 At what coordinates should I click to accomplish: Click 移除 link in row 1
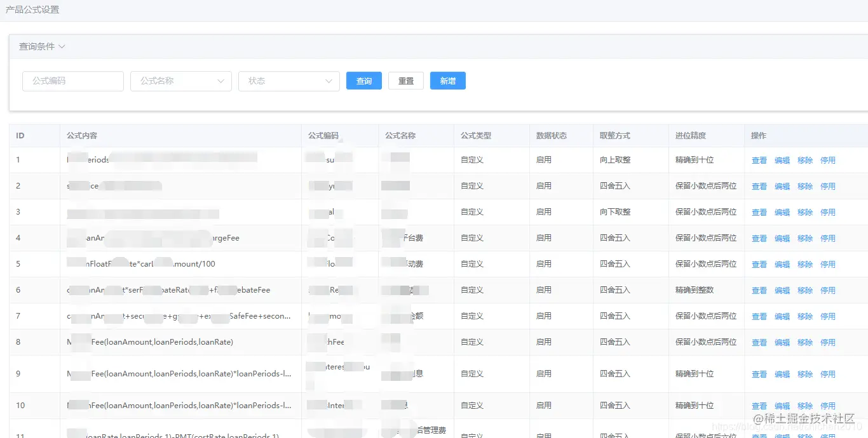[x=805, y=161]
